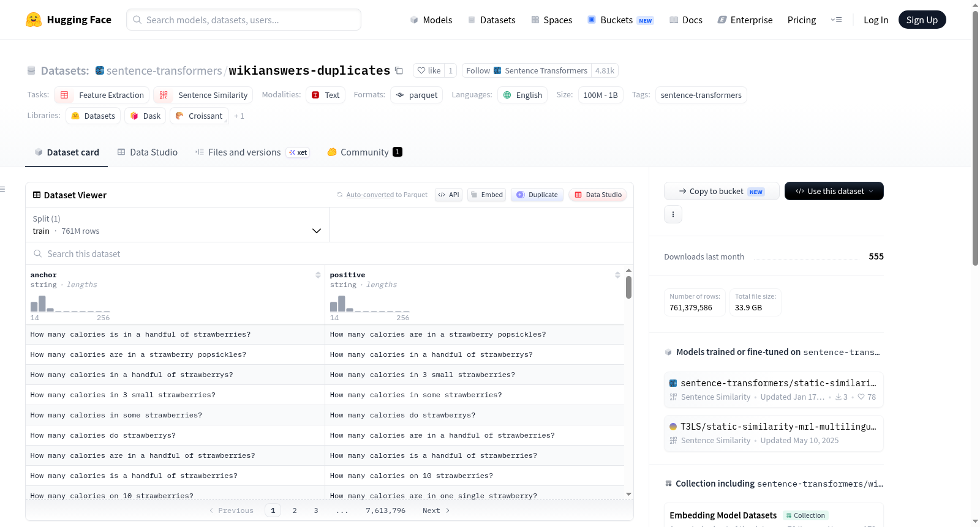Like the wikianswers-duplicates dataset
The image size is (980, 527).
(429, 70)
